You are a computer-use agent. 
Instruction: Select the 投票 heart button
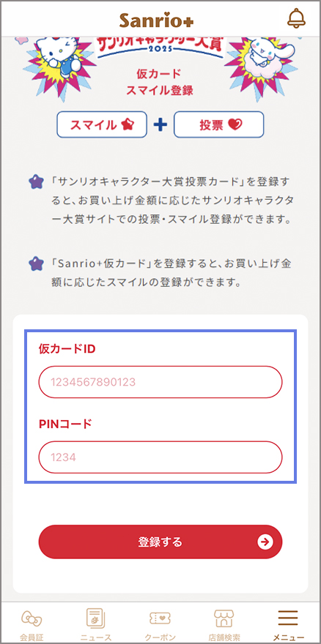coord(219,124)
